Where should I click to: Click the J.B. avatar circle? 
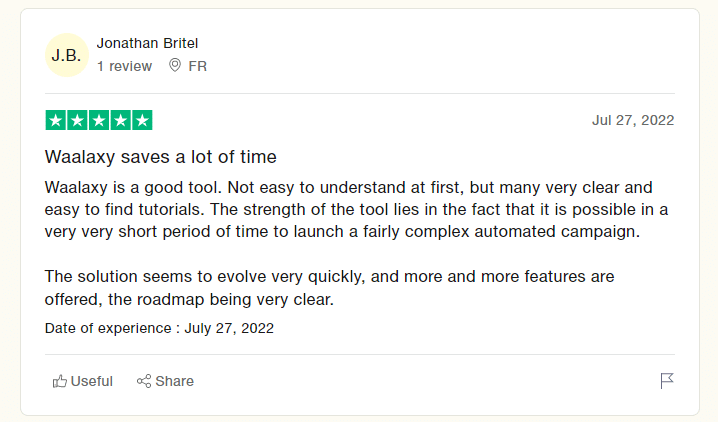[x=66, y=55]
